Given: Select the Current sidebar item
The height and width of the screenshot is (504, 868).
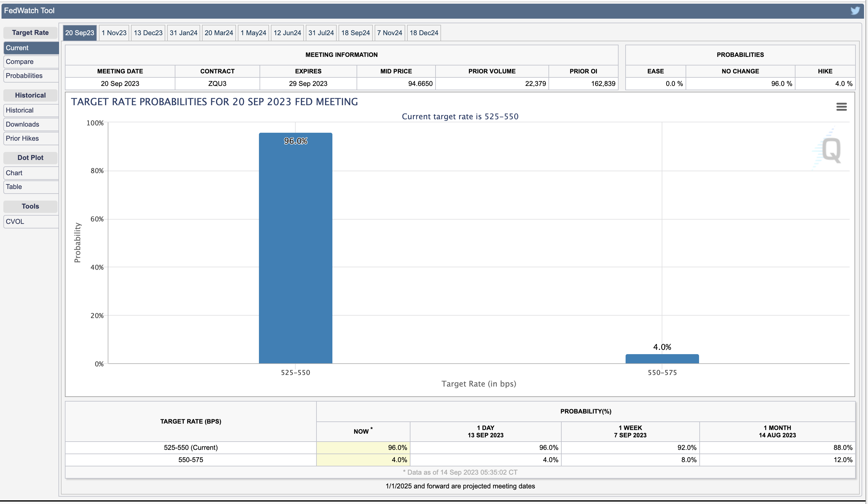Looking at the screenshot, I should 17,48.
